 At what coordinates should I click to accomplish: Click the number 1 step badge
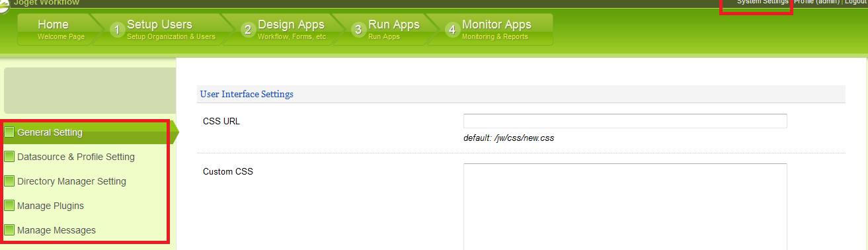coord(118,30)
